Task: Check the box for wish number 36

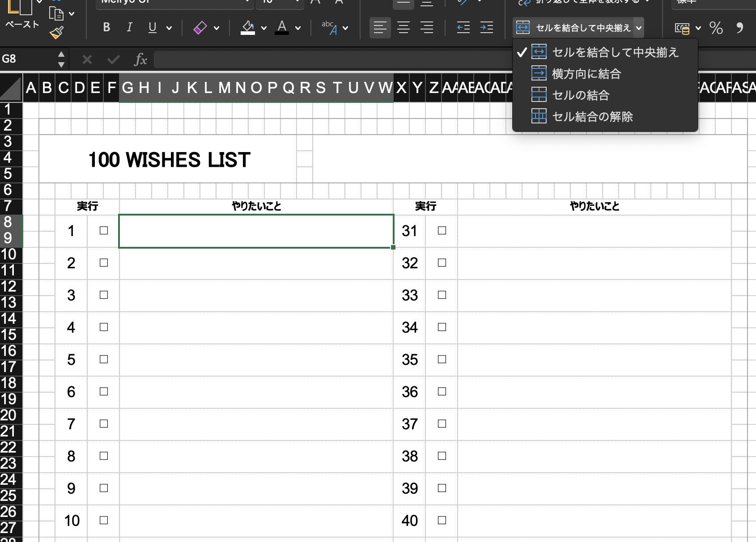Action: [x=442, y=392]
